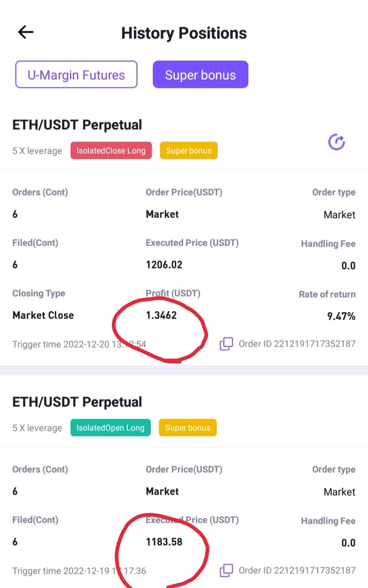Viewport: 368px width, 588px height.
Task: Go back using the left arrow
Action: [26, 32]
